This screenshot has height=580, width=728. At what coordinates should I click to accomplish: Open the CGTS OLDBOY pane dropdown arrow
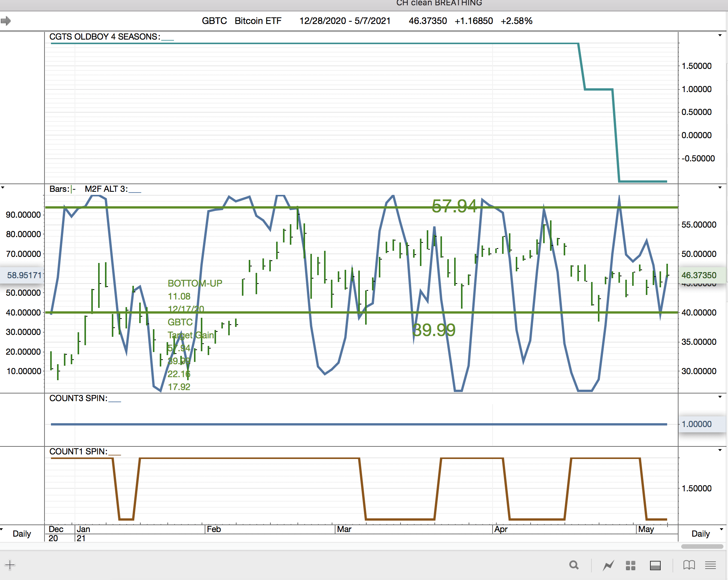point(720,35)
